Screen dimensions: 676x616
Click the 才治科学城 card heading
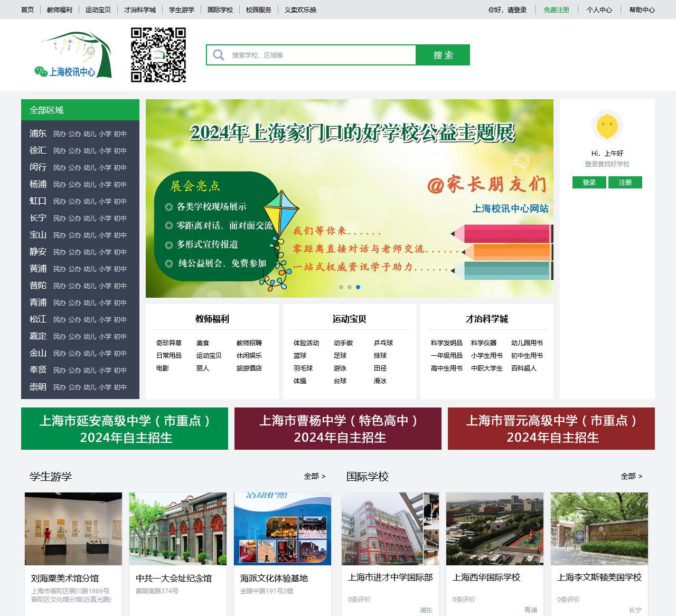pyautogui.click(x=487, y=319)
